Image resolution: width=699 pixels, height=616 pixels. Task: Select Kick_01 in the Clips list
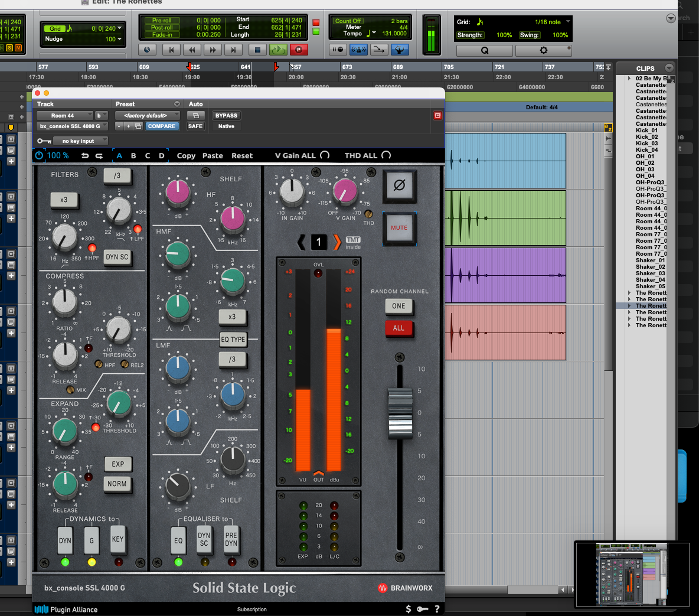tap(646, 131)
